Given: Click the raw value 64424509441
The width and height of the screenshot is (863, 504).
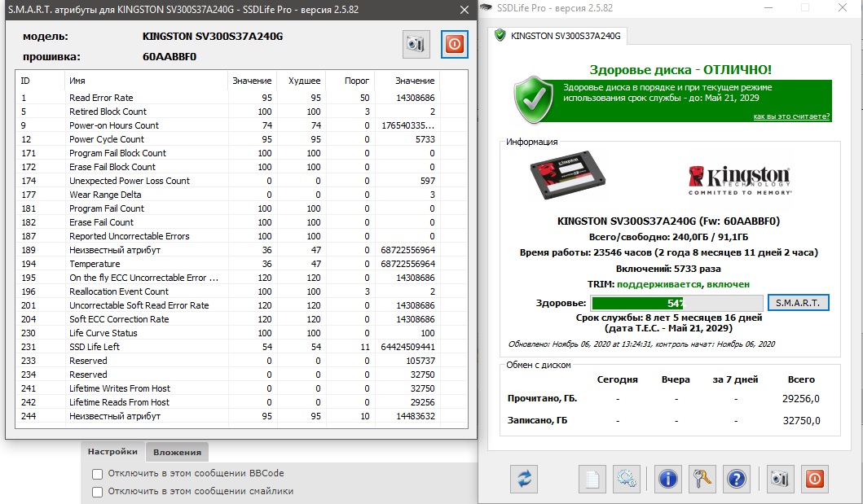Looking at the screenshot, I should tap(407, 348).
